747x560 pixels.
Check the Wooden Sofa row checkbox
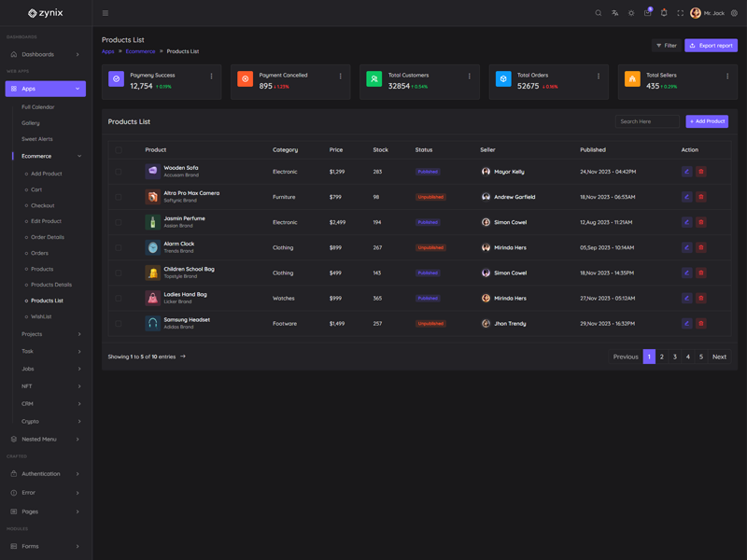[119, 172]
